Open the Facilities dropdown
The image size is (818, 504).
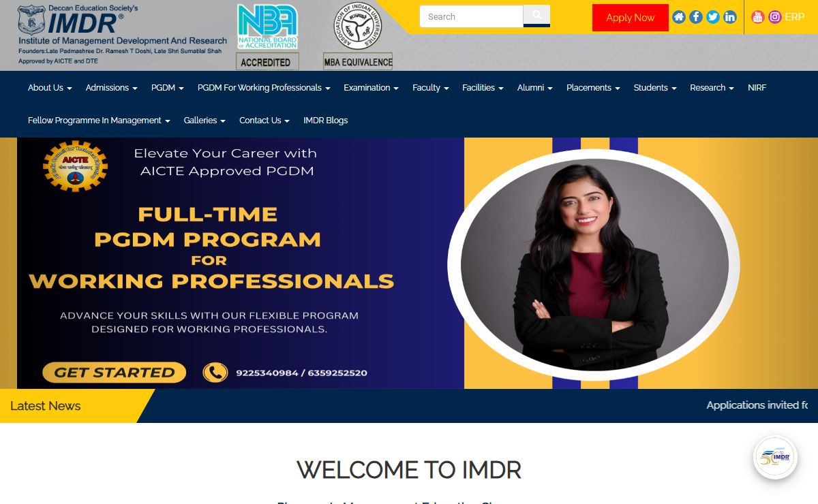pyautogui.click(x=483, y=88)
